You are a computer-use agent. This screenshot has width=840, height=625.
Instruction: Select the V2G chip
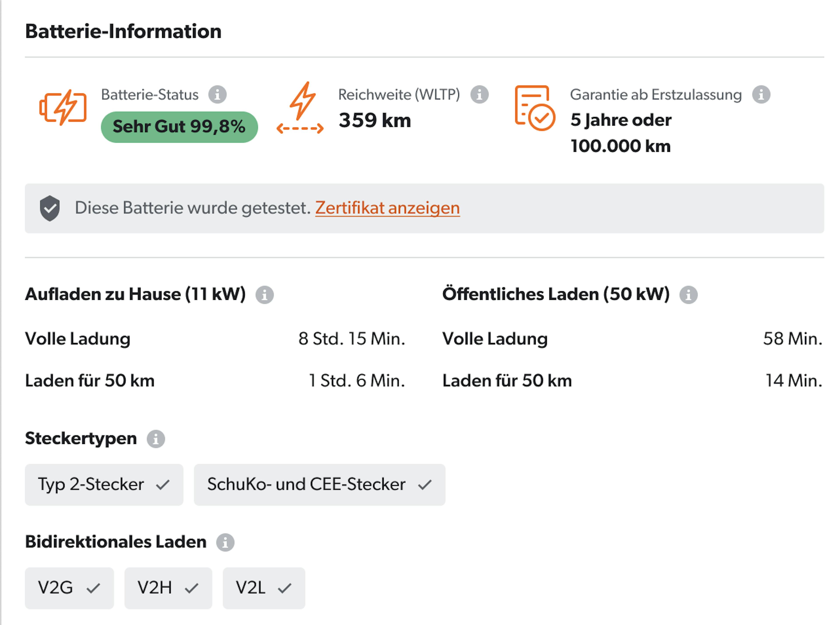tap(69, 588)
